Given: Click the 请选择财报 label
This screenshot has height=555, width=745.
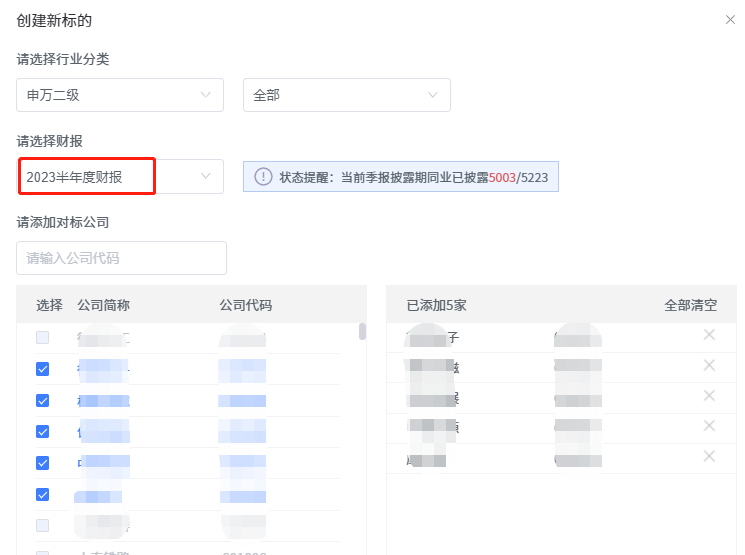Looking at the screenshot, I should (x=49, y=141).
